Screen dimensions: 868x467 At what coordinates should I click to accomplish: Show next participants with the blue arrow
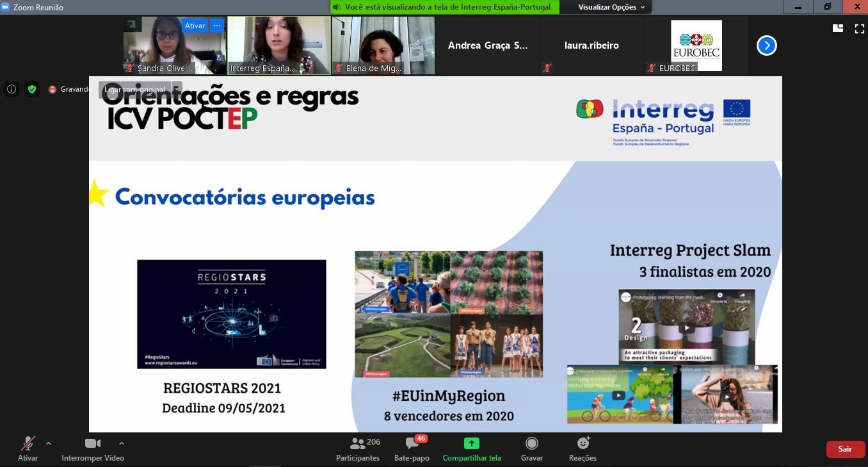[767, 45]
